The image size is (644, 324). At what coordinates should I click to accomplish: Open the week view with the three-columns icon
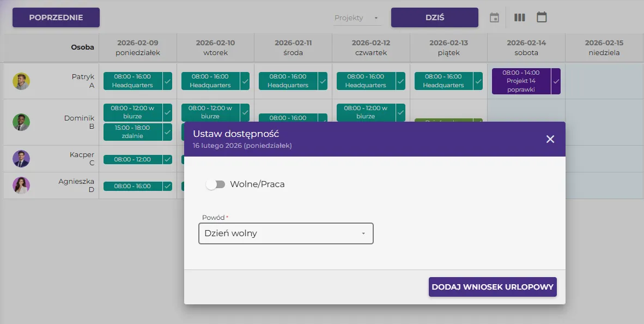[x=519, y=17]
